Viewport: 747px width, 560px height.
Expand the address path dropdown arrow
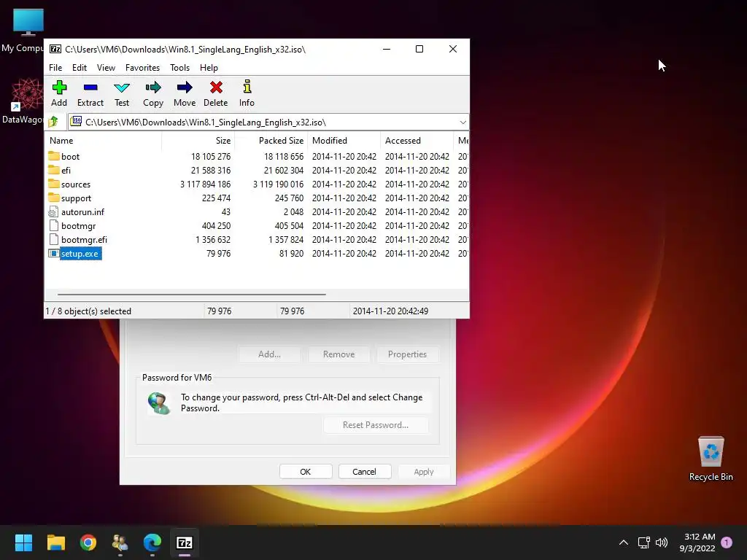[462, 122]
